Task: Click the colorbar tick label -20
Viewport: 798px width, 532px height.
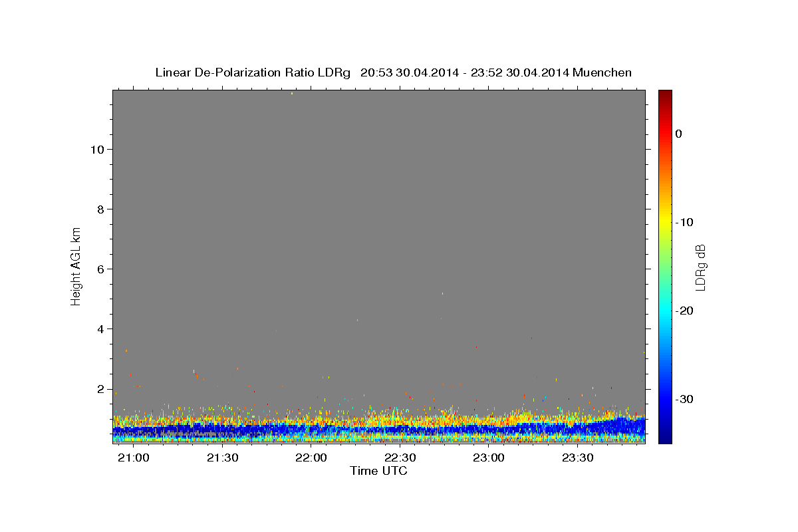Action: [684, 311]
